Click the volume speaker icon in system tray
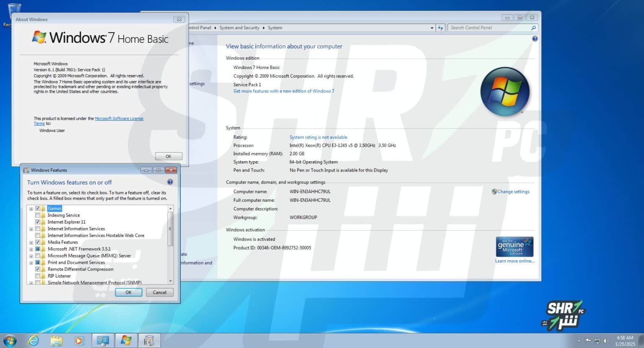Image resolution: width=644 pixels, height=348 pixels. (606, 341)
